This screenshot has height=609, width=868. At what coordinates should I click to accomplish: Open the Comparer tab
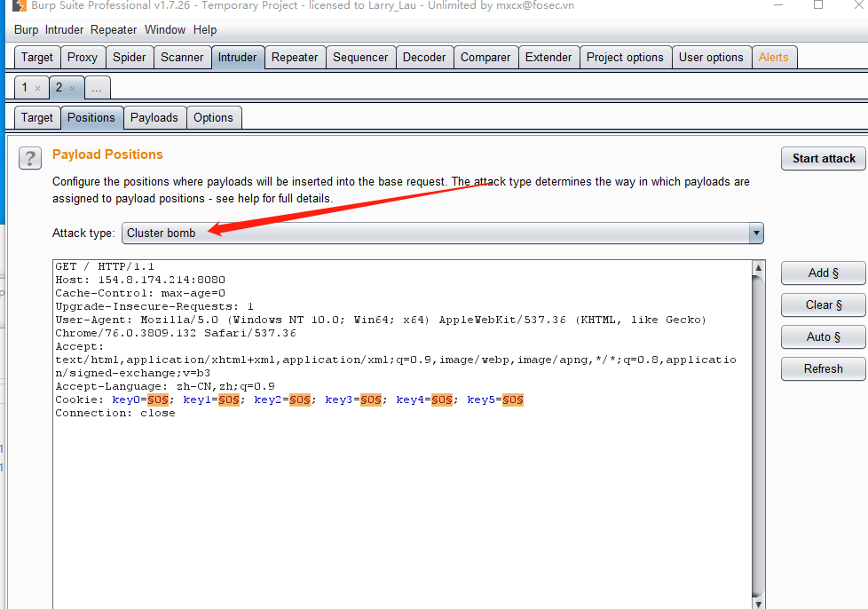tap(485, 58)
